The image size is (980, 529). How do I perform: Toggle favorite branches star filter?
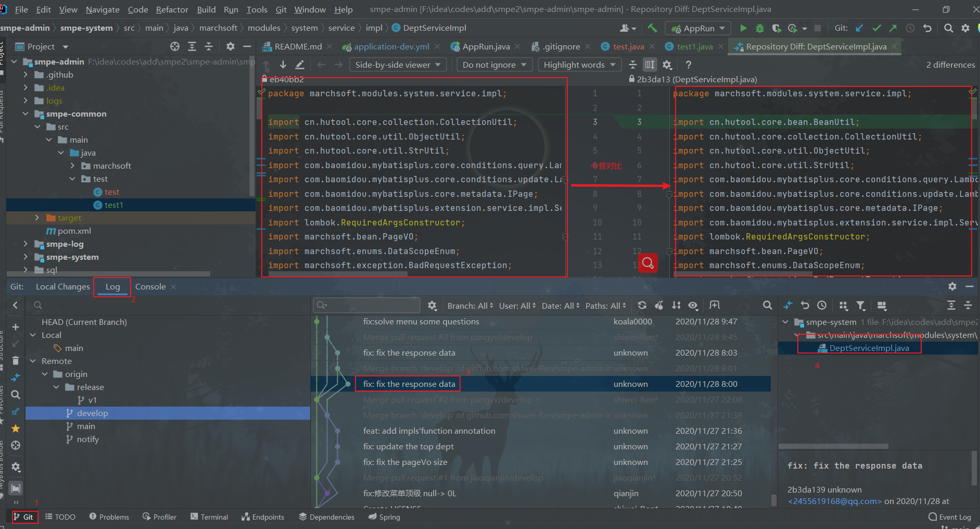coord(16,429)
